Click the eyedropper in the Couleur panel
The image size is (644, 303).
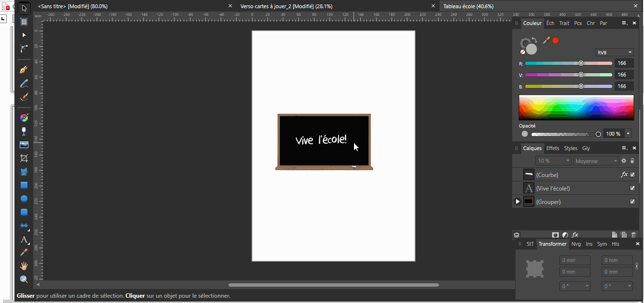[x=546, y=40]
